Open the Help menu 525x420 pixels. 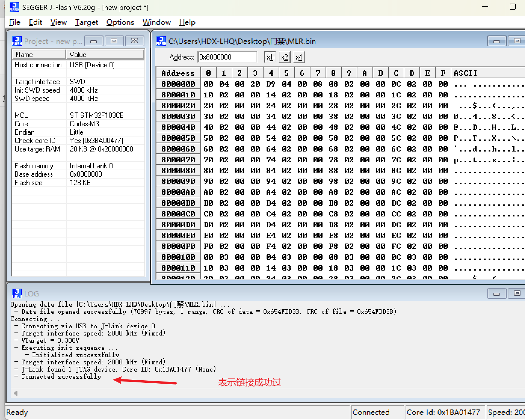click(187, 22)
